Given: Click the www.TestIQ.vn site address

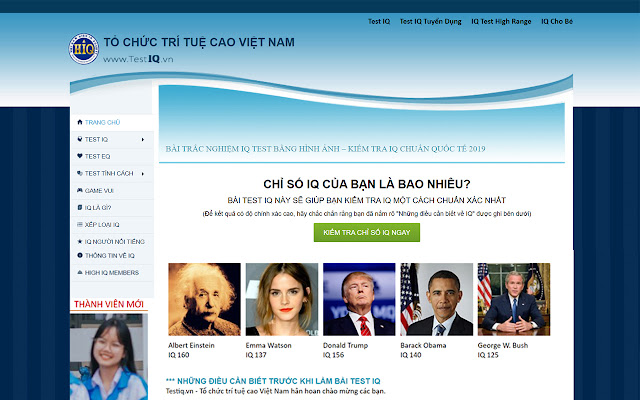Looking at the screenshot, I should 138,59.
